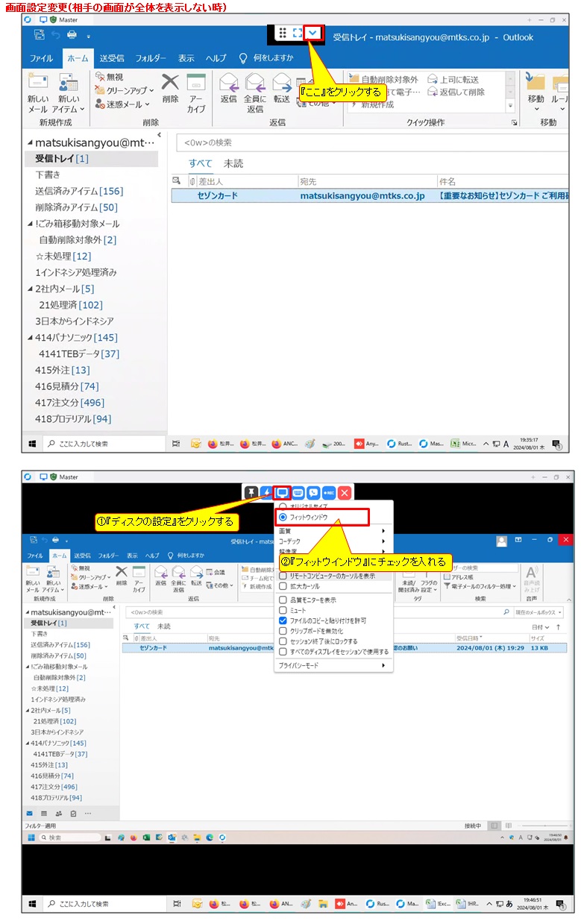581x924 pixels.
Task: Click the keyboard icon in AnyDesk toolbar
Action: [298, 492]
